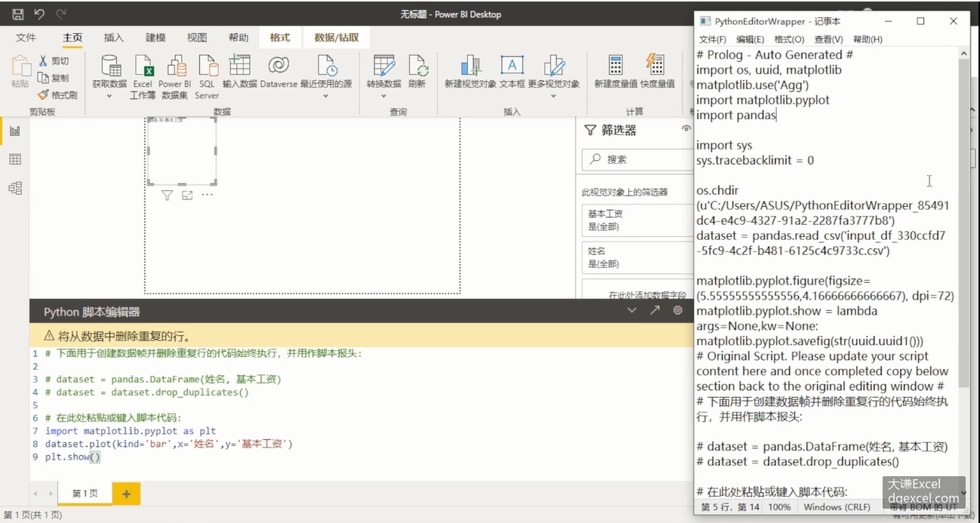This screenshot has height=523, width=980.
Task: Click the visual's filter funnel icon
Action: click(167, 195)
